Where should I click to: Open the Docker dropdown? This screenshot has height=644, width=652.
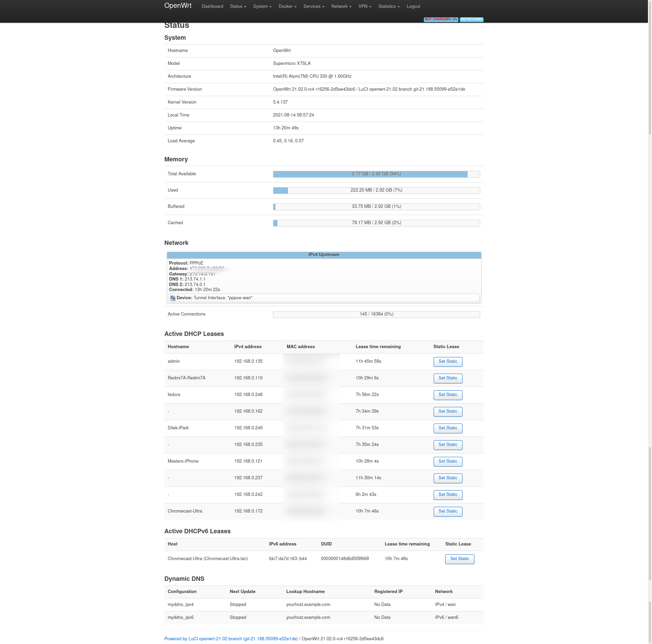tap(287, 6)
